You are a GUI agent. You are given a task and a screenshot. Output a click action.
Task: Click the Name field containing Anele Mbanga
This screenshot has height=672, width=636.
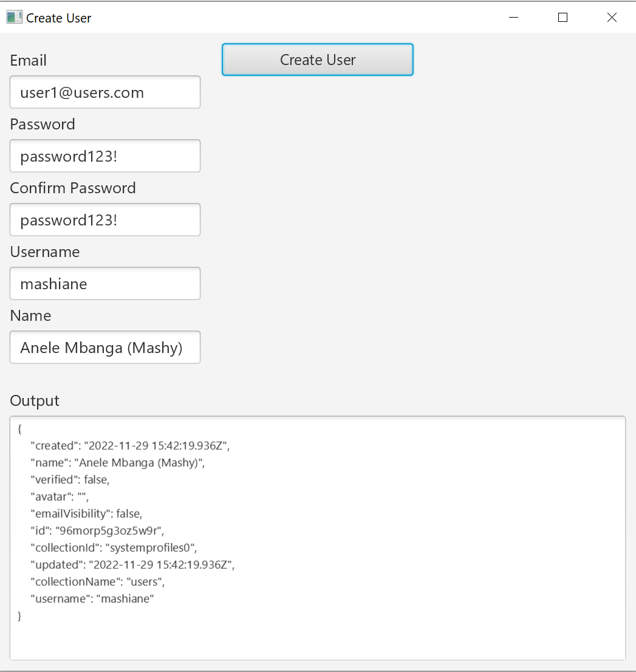[x=105, y=348]
